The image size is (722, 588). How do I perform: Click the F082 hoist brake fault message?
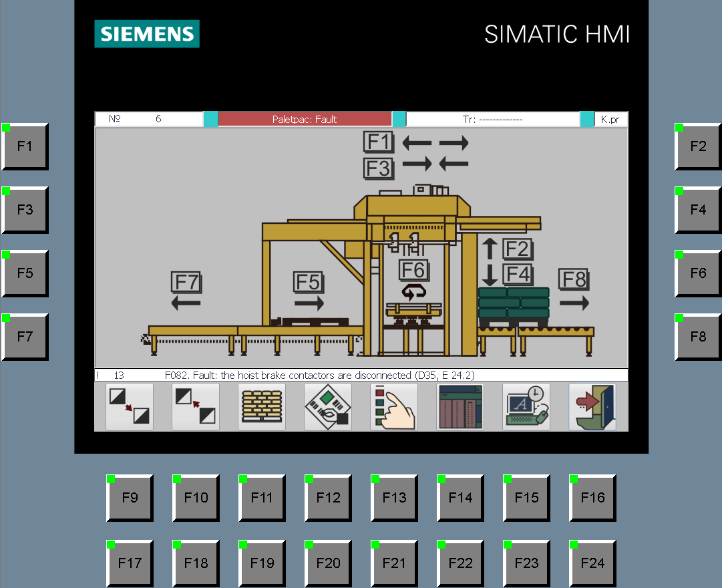click(x=319, y=375)
